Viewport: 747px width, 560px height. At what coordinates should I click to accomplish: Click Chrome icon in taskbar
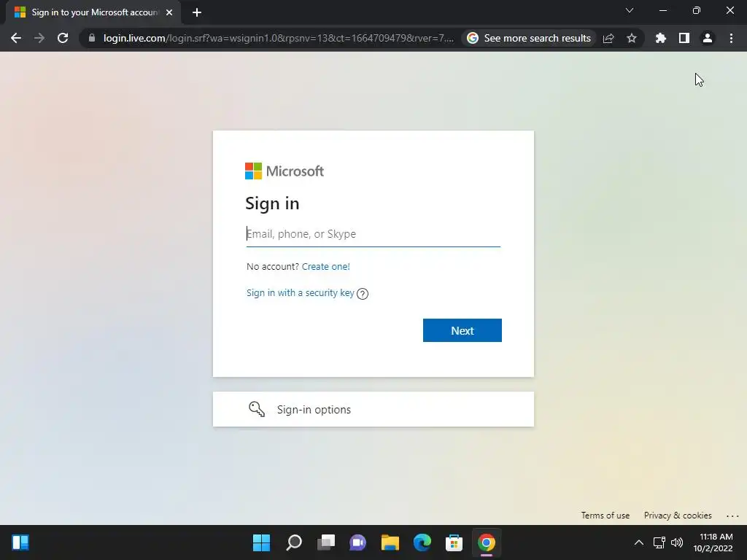pyautogui.click(x=487, y=542)
